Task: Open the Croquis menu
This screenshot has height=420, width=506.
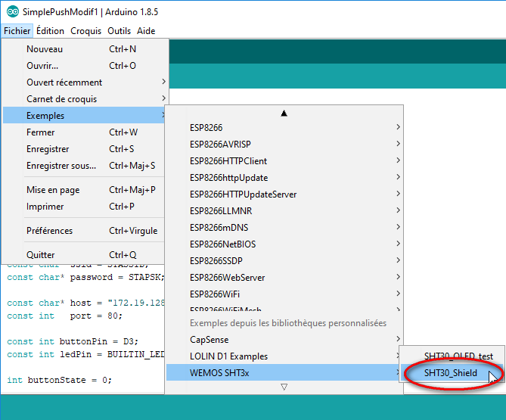Action: pyautogui.click(x=85, y=31)
